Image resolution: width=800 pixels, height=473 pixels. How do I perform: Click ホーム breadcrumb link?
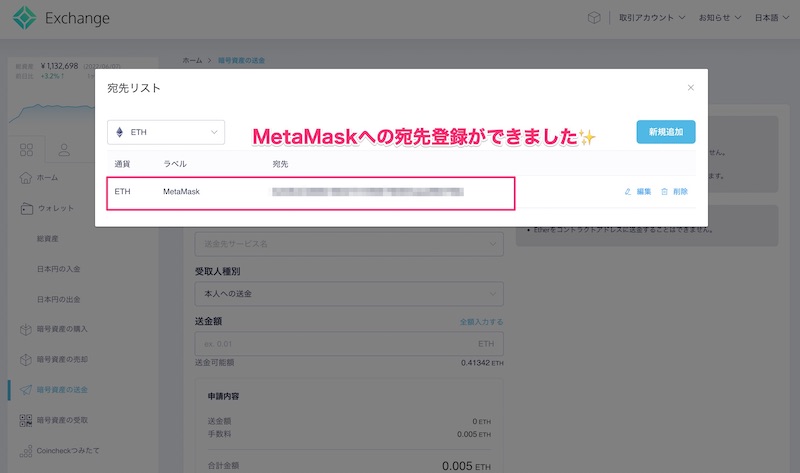point(192,60)
